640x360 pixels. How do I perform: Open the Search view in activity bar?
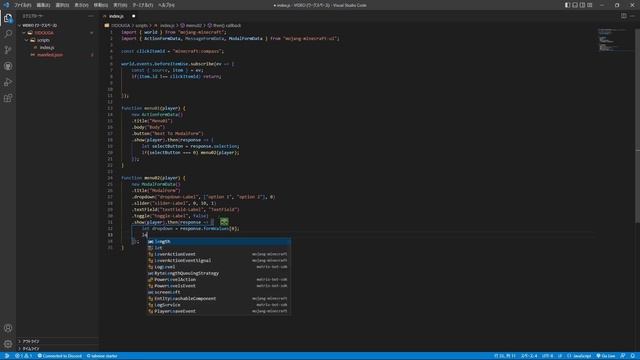tap(8, 34)
